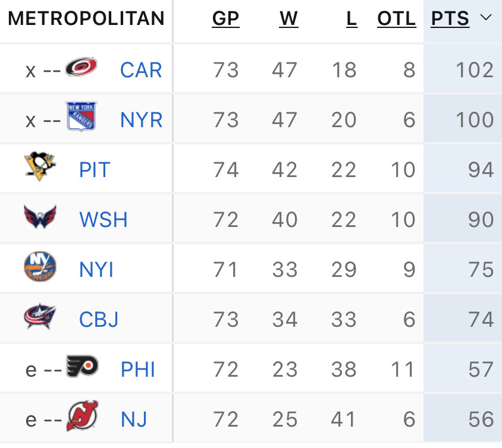The height and width of the screenshot is (448, 502).
Task: Click the Washington Capitals logo
Action: click(x=40, y=217)
